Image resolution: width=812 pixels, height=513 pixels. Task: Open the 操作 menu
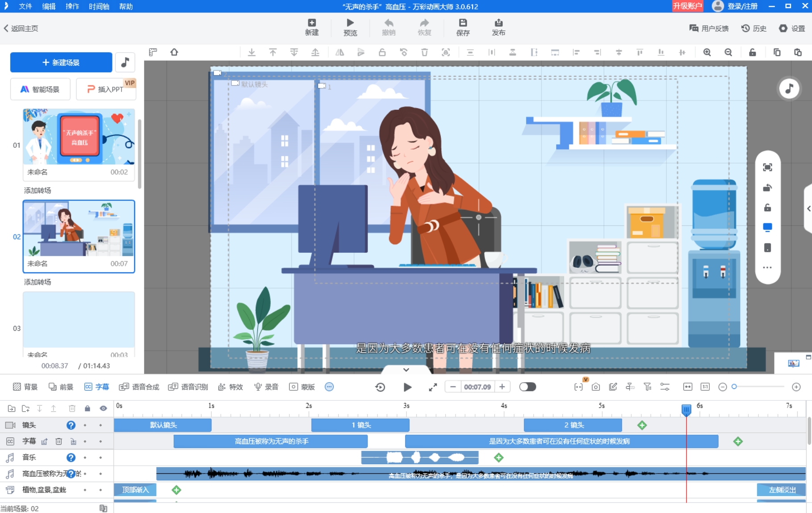pos(72,6)
